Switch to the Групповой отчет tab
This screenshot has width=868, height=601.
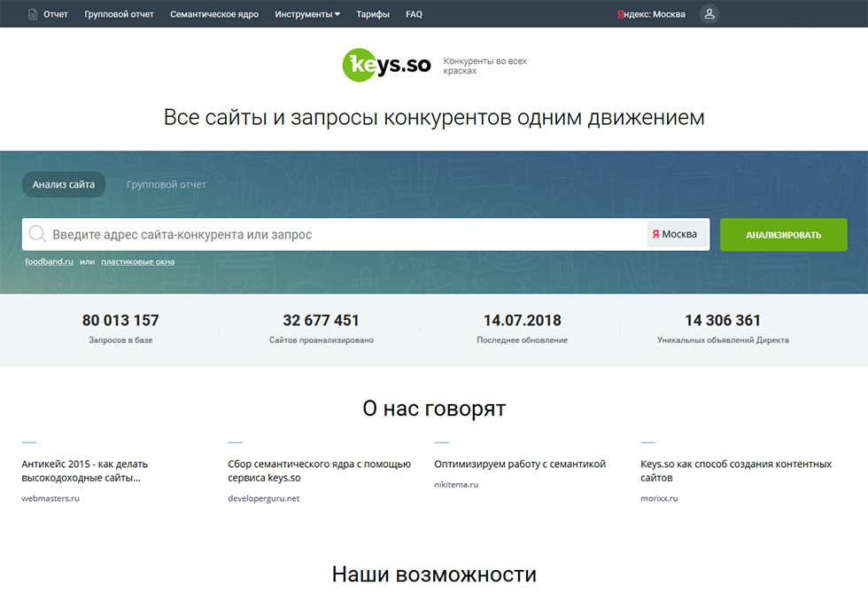[x=167, y=184]
